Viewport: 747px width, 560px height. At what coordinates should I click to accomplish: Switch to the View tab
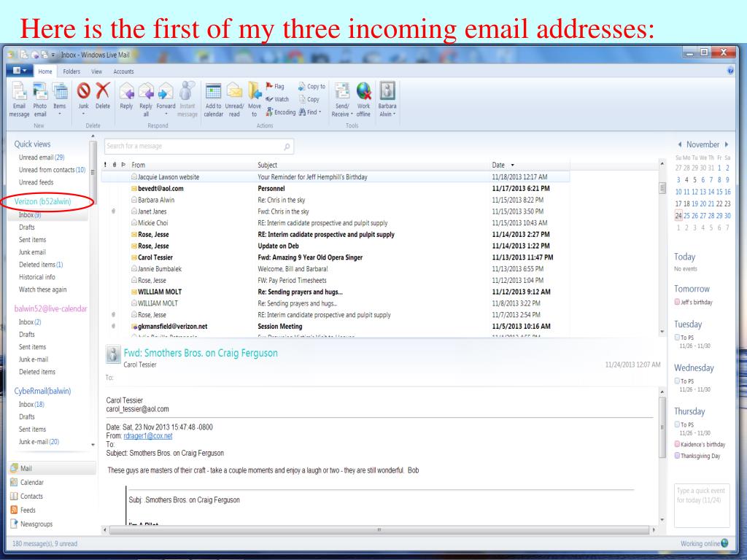pos(97,71)
